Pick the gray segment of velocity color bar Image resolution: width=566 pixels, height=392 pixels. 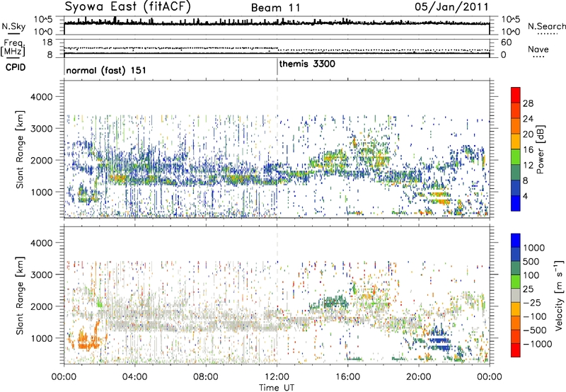point(516,295)
